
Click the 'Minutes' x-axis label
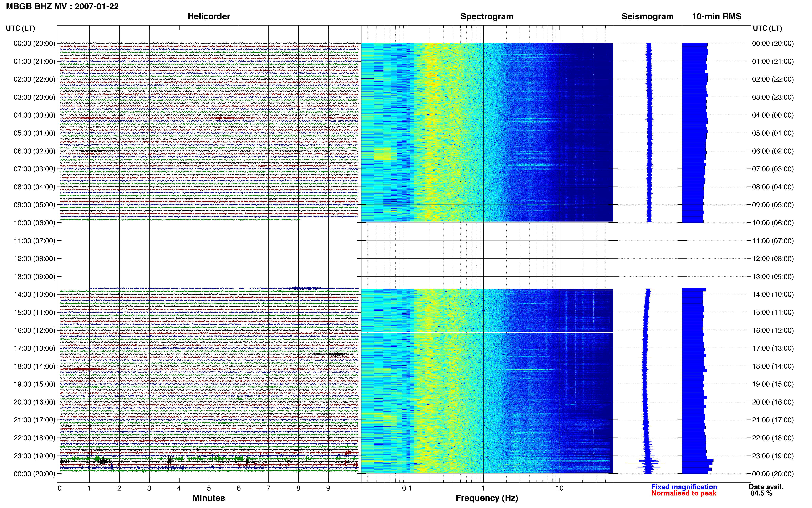209,498
